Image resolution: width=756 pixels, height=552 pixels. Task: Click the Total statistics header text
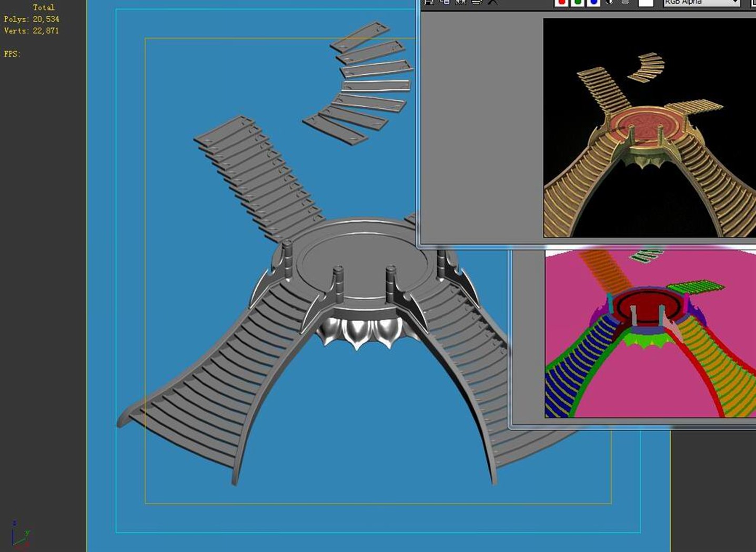tap(44, 7)
